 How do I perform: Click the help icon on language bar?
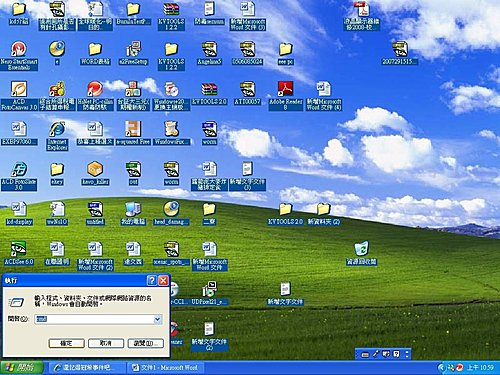coord(396,354)
